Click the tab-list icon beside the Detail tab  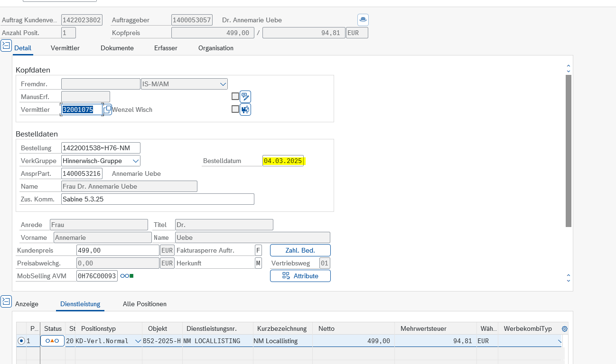click(x=6, y=45)
